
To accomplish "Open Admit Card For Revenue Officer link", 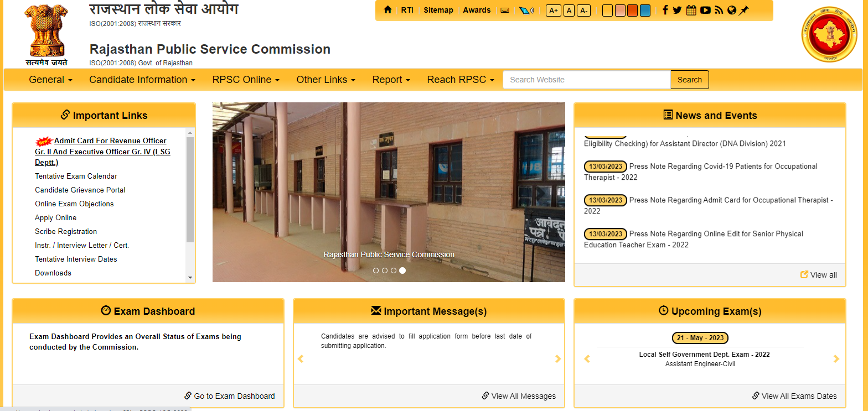I will pos(103,152).
